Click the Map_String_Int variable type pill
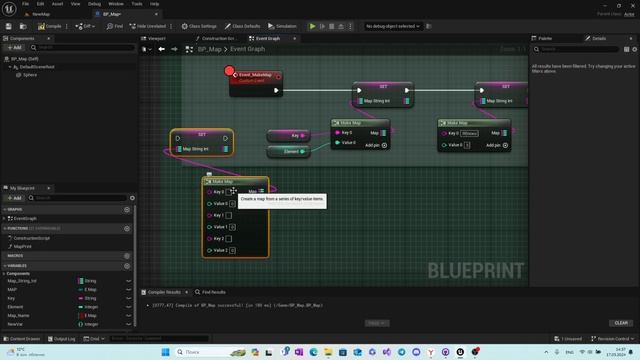Viewport: 640px width, 360px height. [87, 281]
